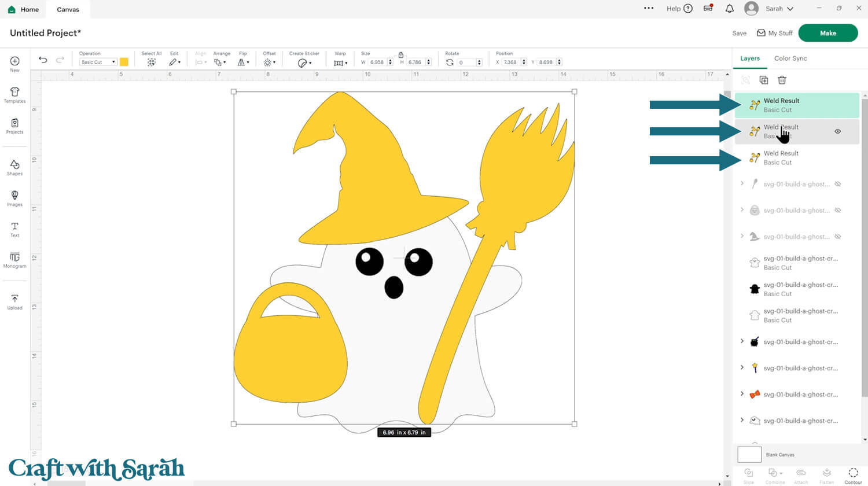Screen dimensions: 868x486
Task: Open the Operation Basic Cut dropdown
Action: [98, 62]
